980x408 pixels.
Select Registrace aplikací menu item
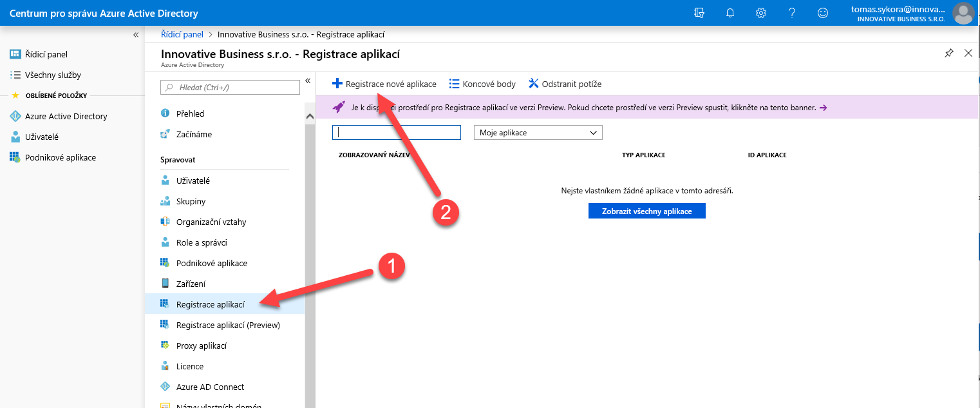click(225, 304)
